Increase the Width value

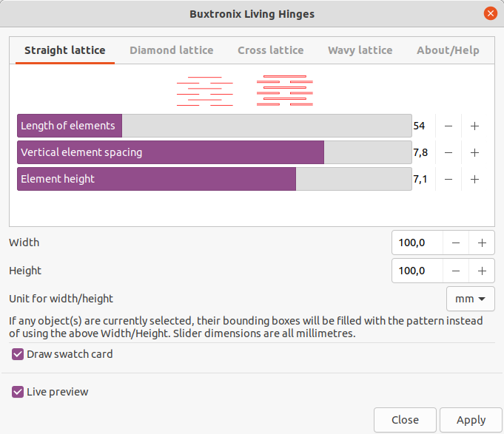[x=482, y=243]
